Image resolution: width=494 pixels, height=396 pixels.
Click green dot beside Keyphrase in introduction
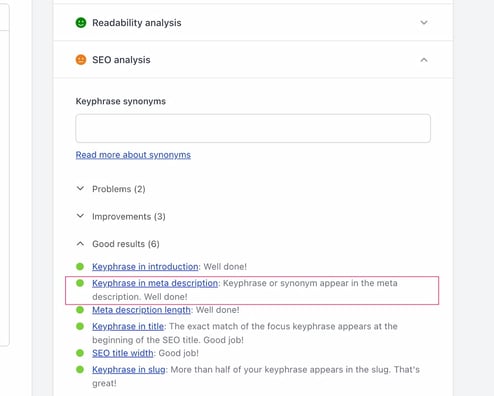click(80, 266)
